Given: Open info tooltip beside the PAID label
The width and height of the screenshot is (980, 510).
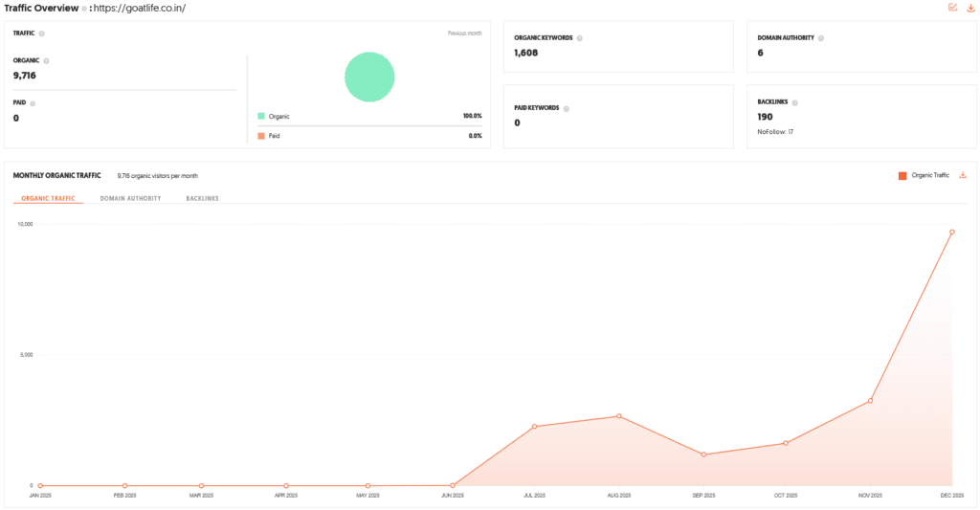Looking at the screenshot, I should (33, 103).
